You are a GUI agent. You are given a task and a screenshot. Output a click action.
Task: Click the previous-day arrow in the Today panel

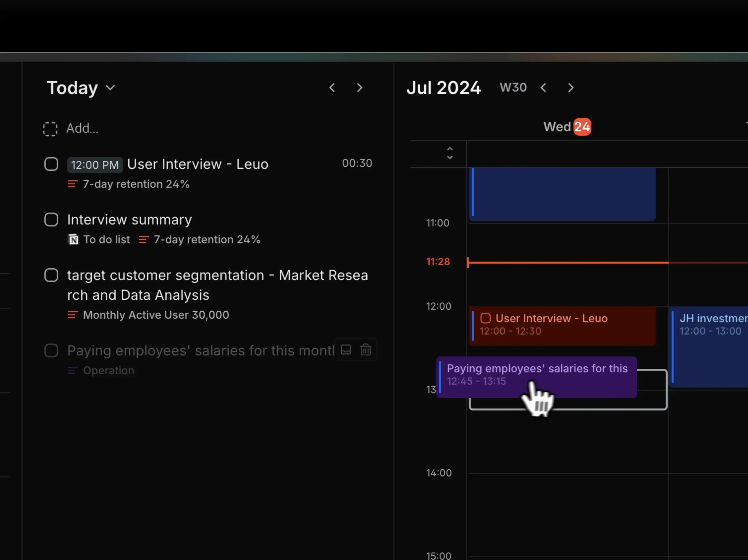tap(332, 88)
